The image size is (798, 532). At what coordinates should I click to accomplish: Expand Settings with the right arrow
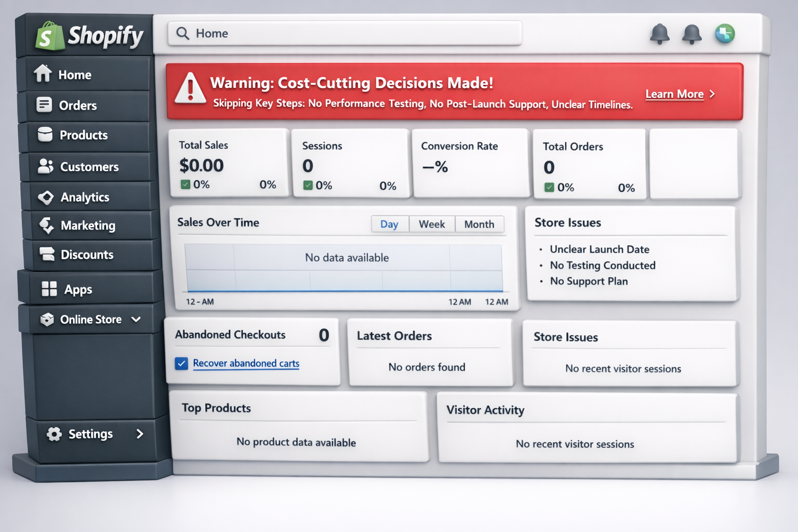139,434
